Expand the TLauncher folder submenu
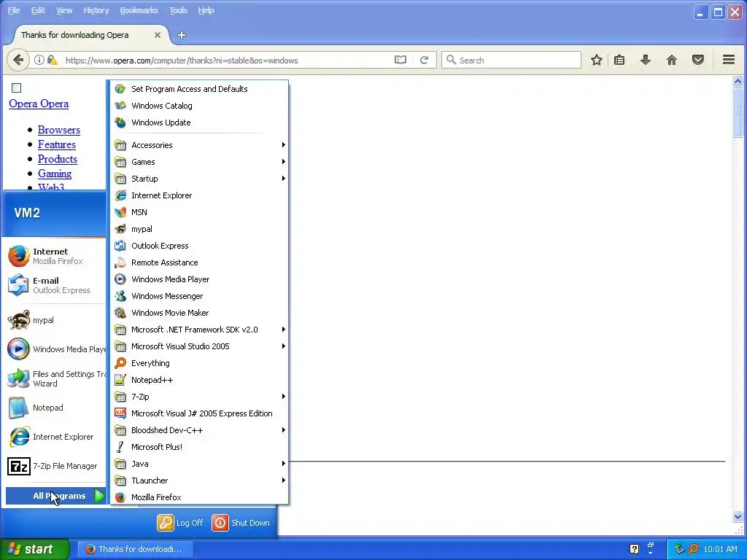Screen dimensions: 747x560 click(x=199, y=481)
